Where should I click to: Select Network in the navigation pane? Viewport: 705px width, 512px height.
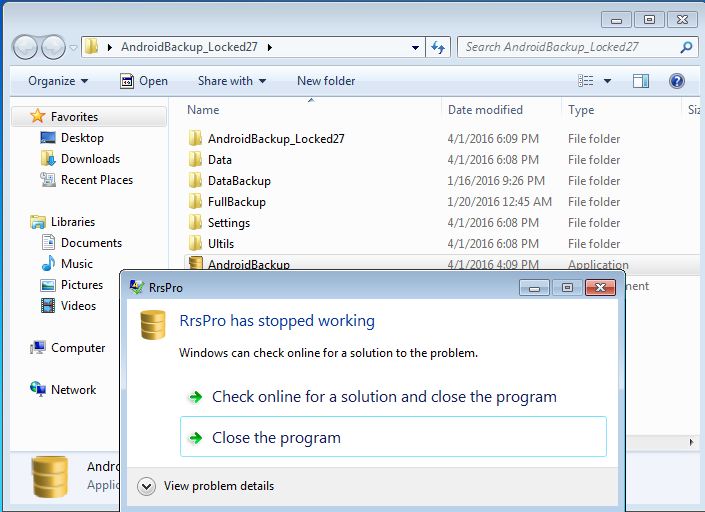(73, 390)
